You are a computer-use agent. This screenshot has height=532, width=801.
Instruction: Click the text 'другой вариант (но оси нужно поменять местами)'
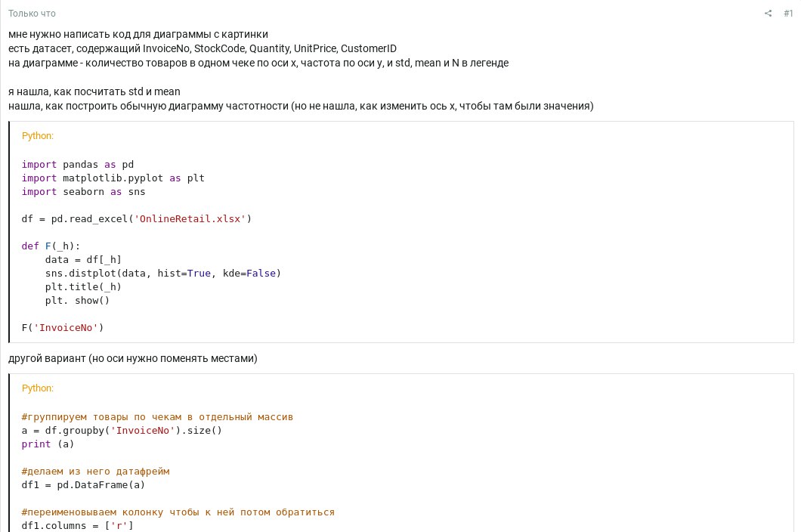pos(133,358)
